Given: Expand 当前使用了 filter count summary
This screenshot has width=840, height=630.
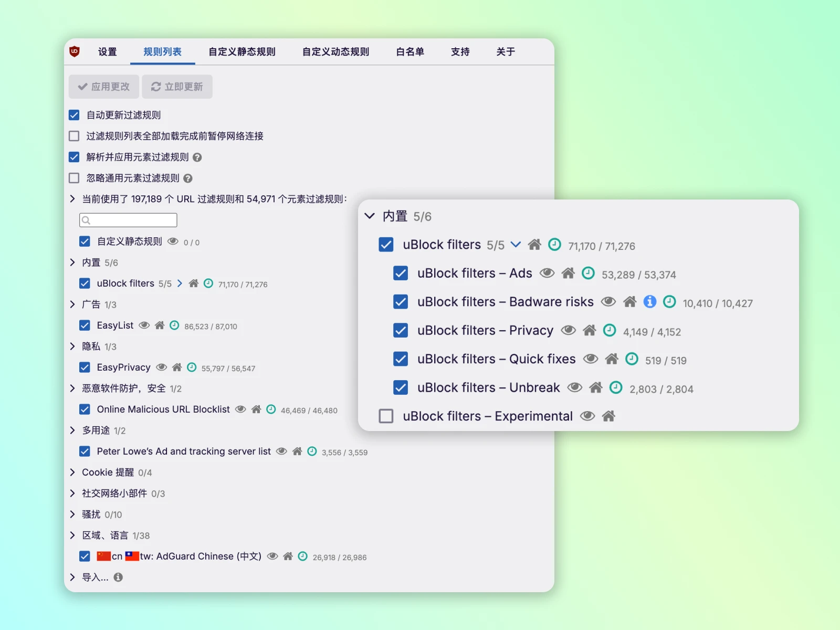Looking at the screenshot, I should [x=72, y=199].
